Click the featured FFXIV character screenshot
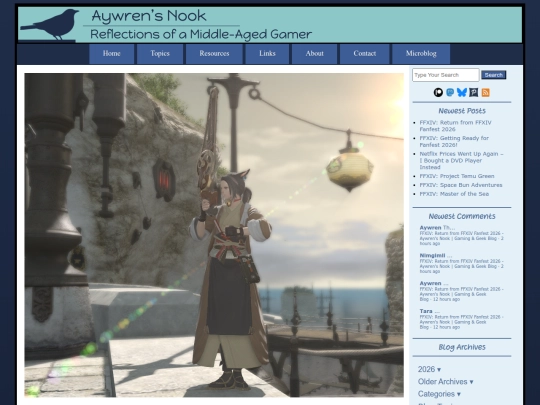This screenshot has height=405, width=540. pos(214,235)
